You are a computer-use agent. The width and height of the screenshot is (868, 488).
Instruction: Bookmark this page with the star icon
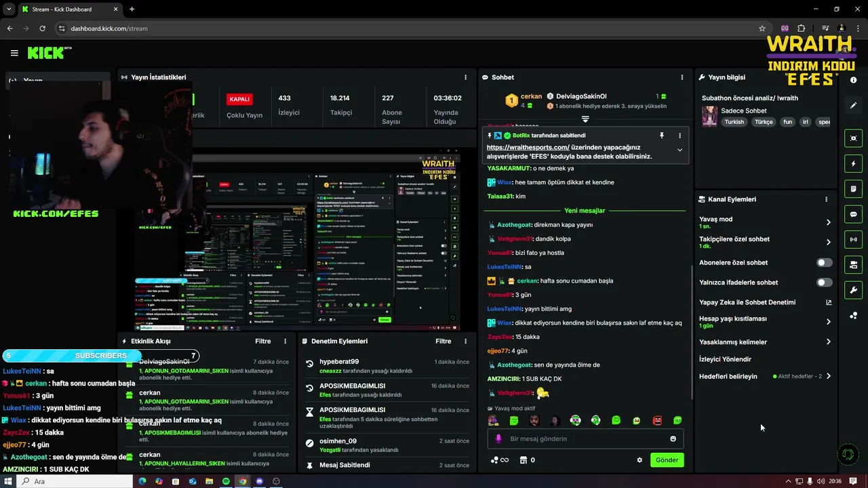pyautogui.click(x=762, y=28)
